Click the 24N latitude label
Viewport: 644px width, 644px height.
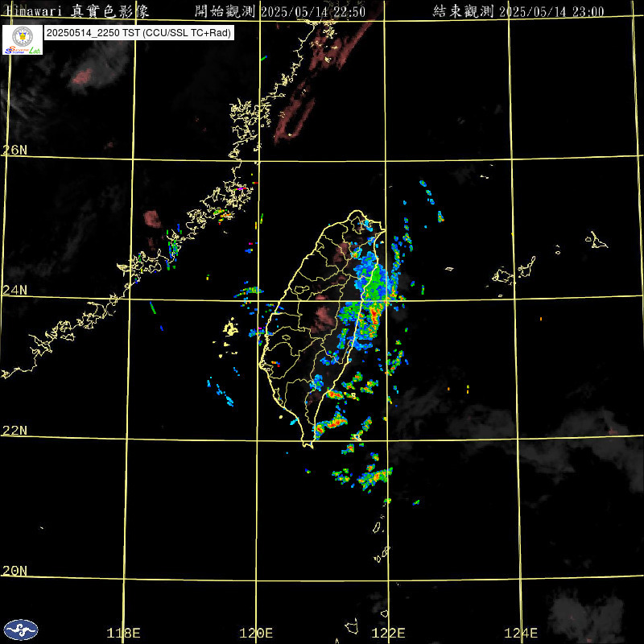coord(14,290)
